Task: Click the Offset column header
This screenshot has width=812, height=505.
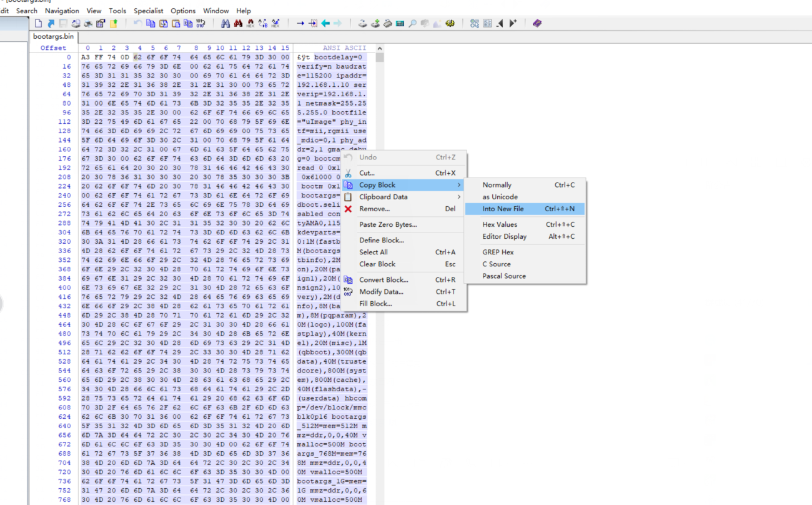Action: pos(53,48)
